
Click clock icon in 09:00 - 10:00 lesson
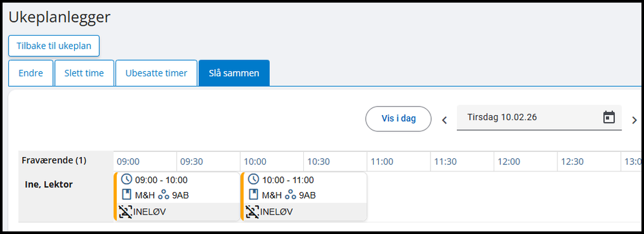(x=127, y=179)
